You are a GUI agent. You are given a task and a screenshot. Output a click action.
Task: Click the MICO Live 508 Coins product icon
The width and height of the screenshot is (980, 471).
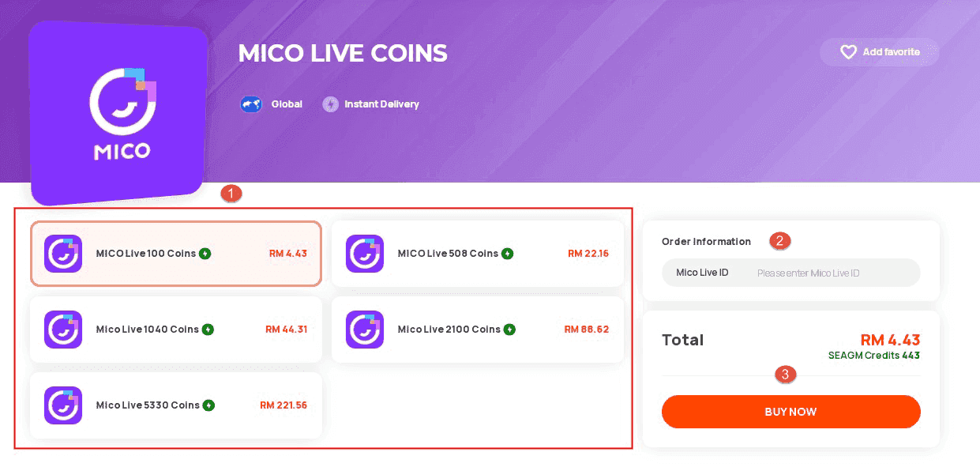[x=365, y=254]
